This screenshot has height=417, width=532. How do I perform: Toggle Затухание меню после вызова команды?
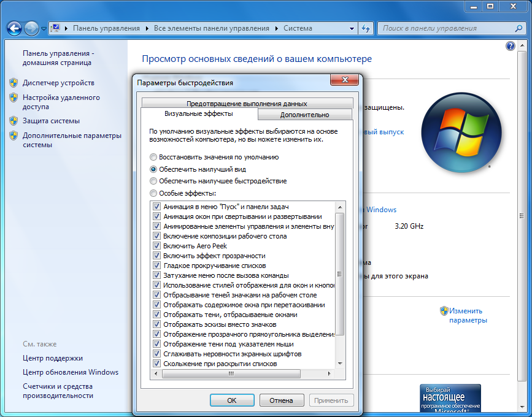pos(156,275)
